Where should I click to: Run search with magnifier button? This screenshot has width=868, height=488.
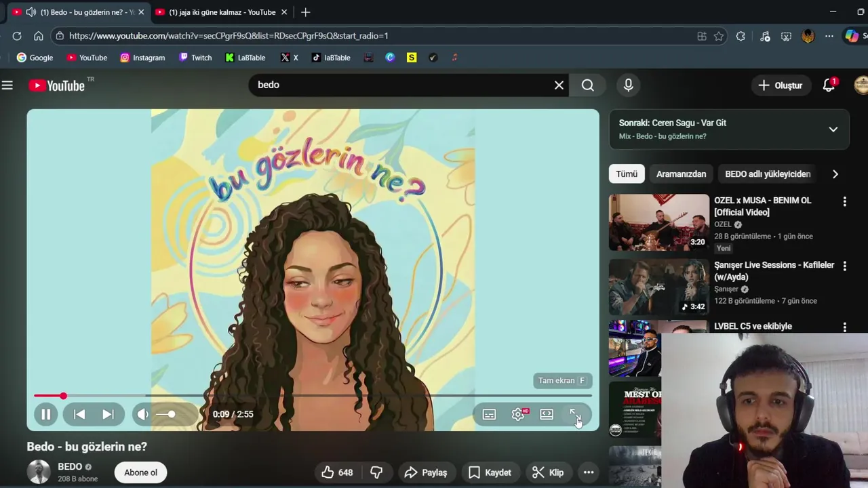click(588, 85)
